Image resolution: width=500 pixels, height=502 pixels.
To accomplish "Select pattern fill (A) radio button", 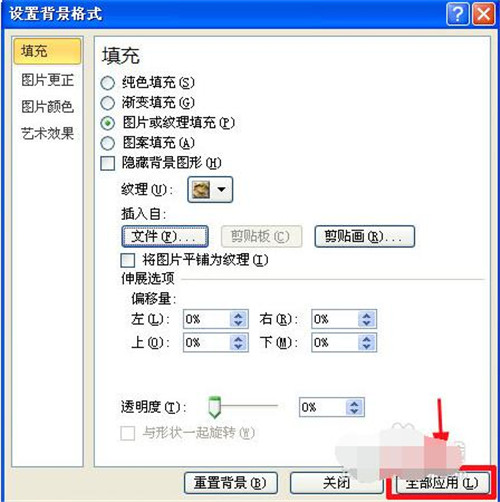I will (108, 143).
